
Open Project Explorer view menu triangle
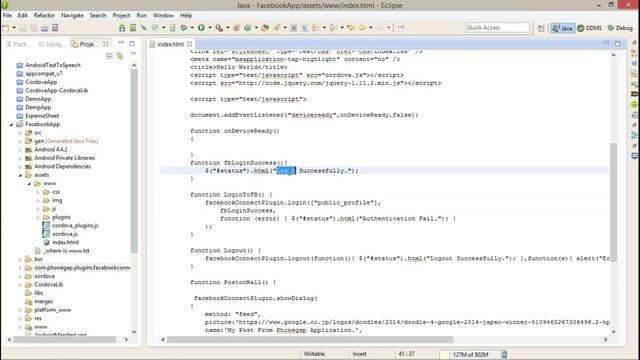point(133,54)
